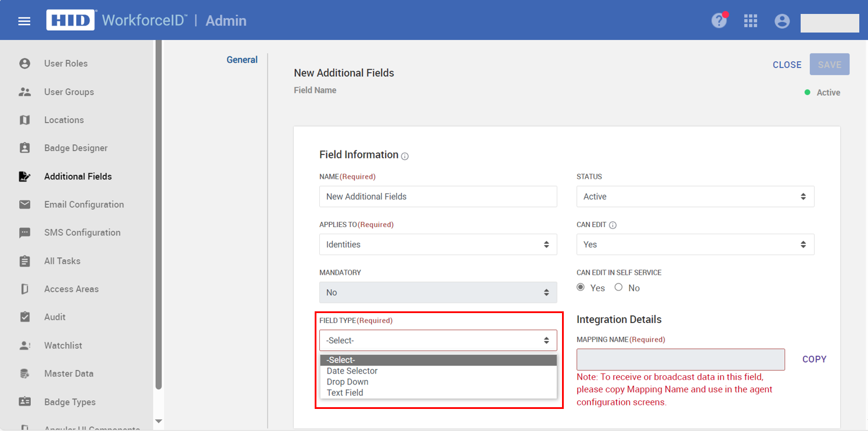
Task: Open the Watchlist page link
Action: coord(63,346)
